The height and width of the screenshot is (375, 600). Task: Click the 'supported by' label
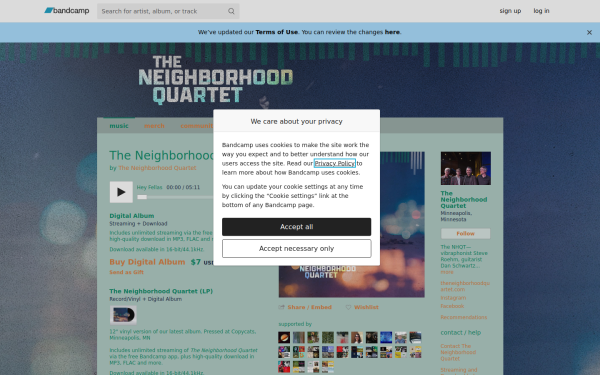[295, 324]
